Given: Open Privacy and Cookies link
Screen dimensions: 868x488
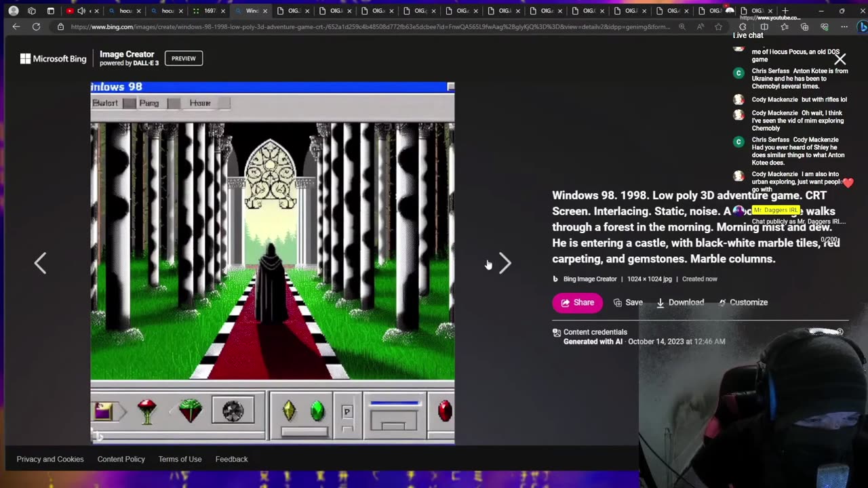Looking at the screenshot, I should coord(50,459).
